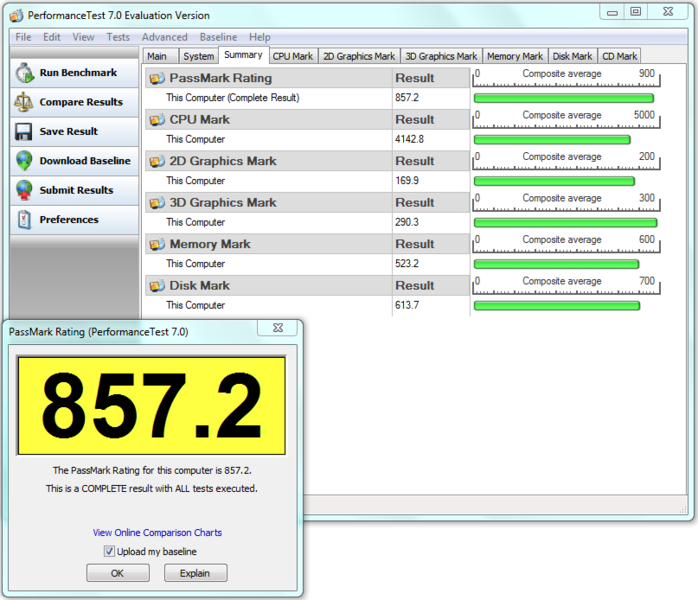Click the Memory Mark result value 523.2
Screen dimensions: 698x600
(407, 264)
